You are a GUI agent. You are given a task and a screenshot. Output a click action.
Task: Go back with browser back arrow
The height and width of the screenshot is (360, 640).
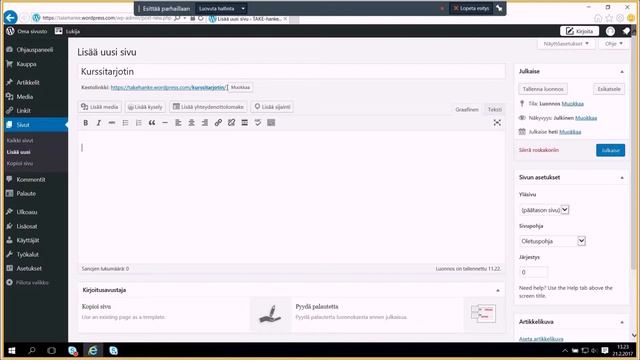coord(11,18)
